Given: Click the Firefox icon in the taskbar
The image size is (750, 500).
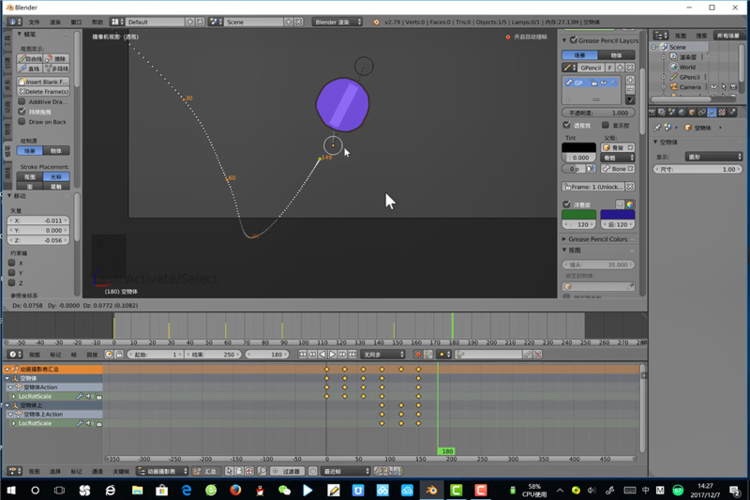Looking at the screenshot, I should 235,490.
